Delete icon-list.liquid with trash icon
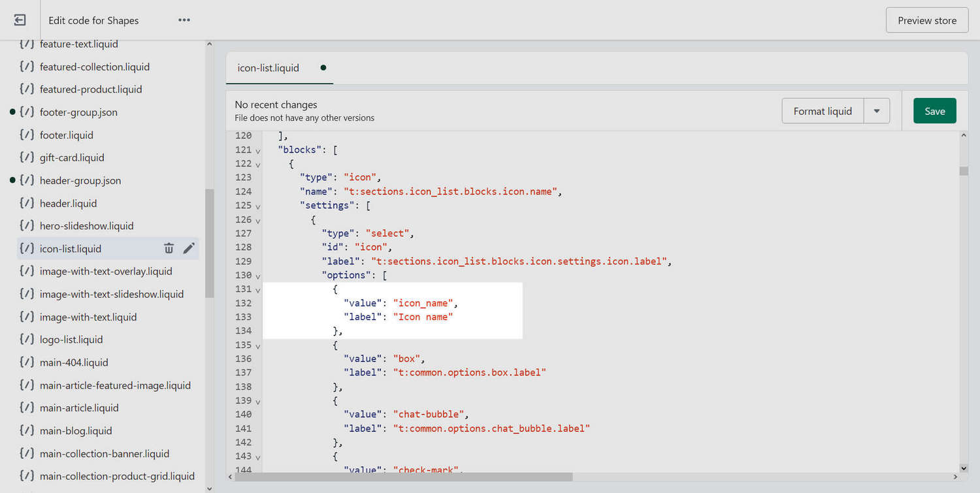 169,248
